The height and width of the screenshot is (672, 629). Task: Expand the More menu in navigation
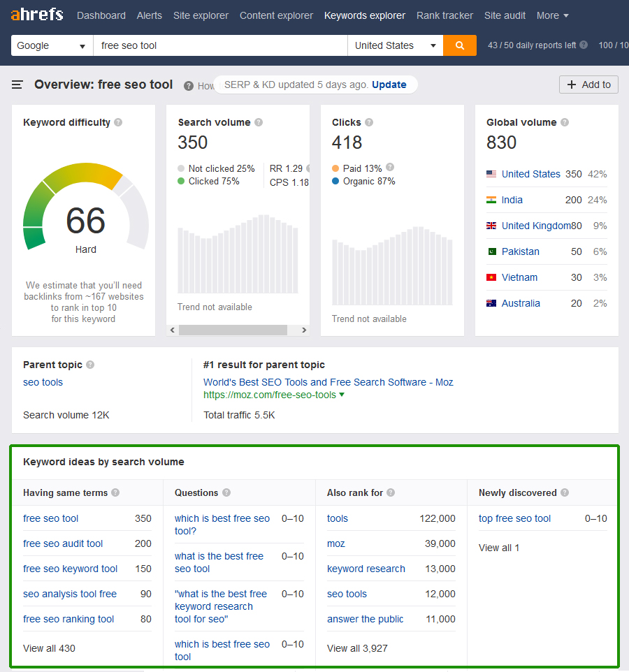point(553,15)
